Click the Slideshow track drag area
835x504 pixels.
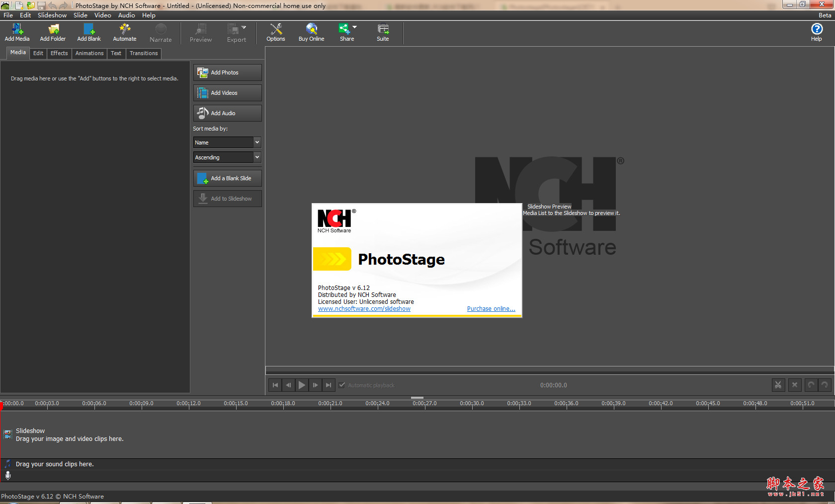pos(417,434)
